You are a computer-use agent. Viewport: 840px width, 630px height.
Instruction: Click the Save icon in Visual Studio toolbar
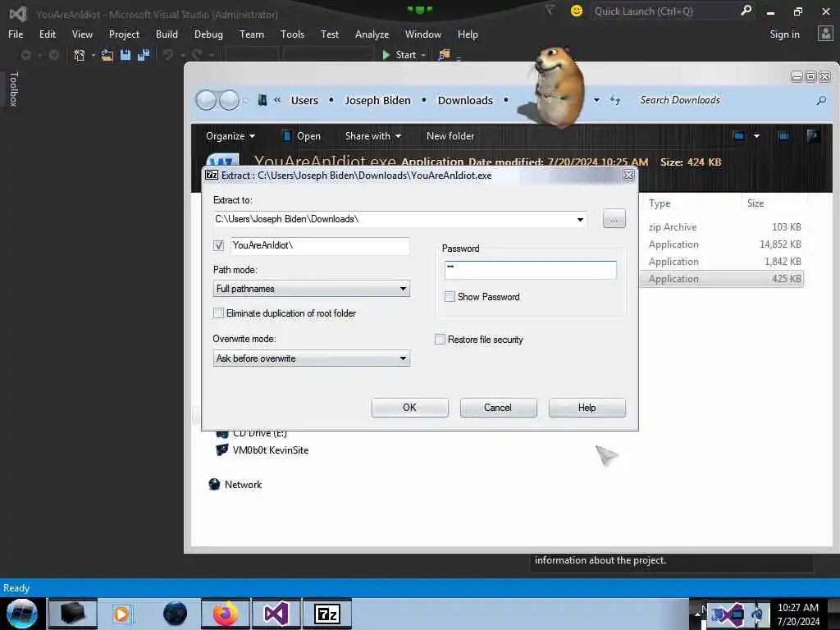pos(126,55)
